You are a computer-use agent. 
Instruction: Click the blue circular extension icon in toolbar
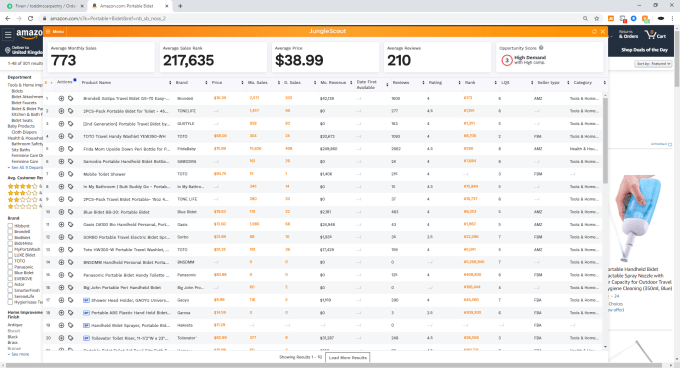tap(634, 18)
